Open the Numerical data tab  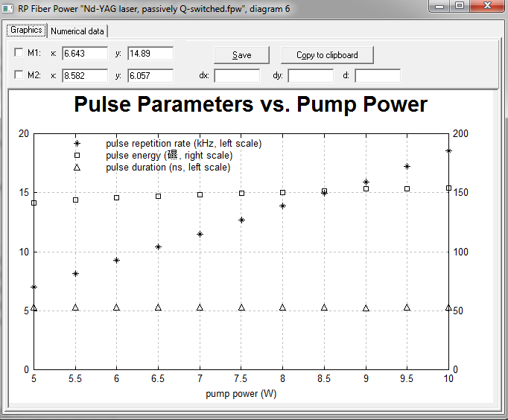(77, 31)
